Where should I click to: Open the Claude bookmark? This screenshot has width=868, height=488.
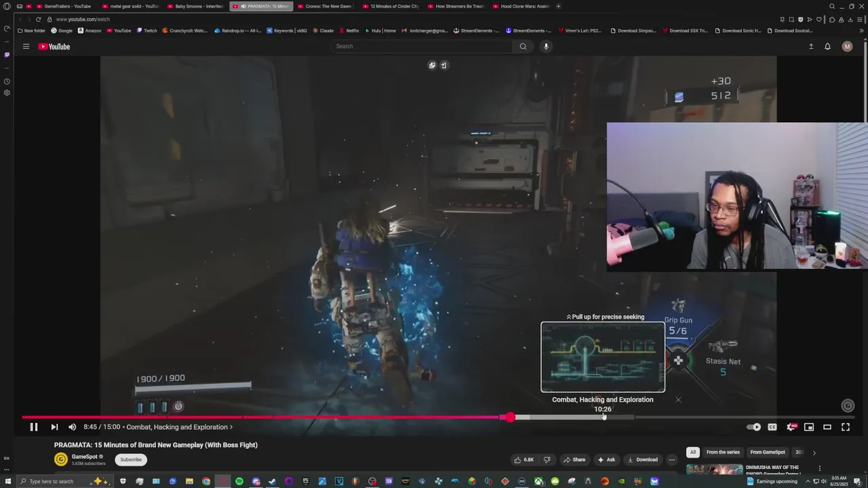323,30
